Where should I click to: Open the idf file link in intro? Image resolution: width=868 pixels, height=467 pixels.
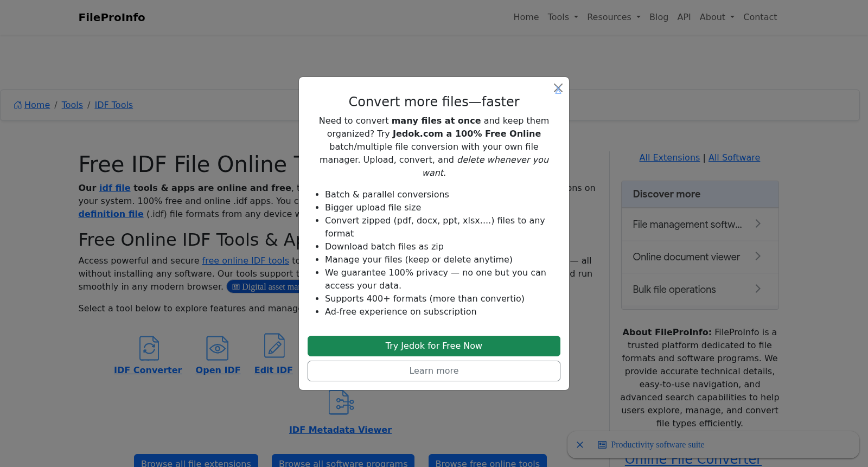[115, 188]
